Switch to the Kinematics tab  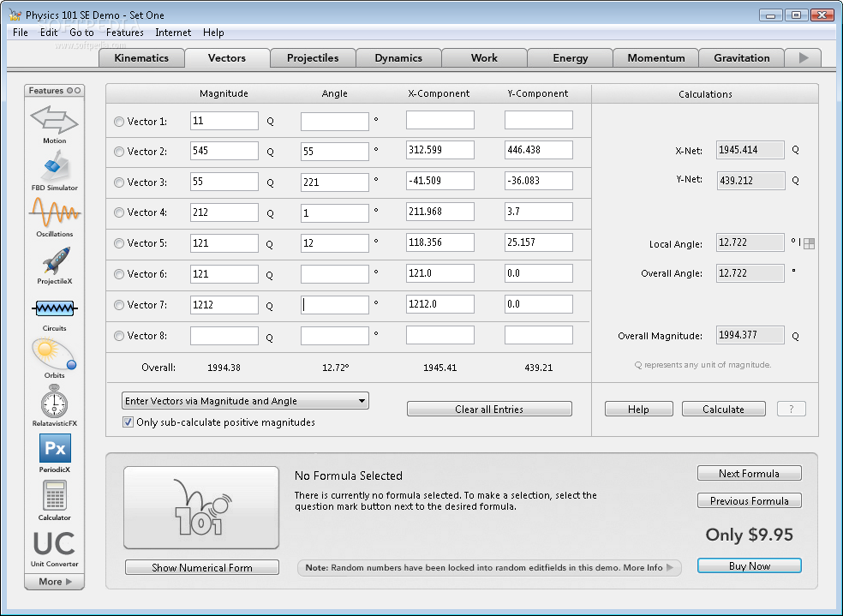pos(141,57)
